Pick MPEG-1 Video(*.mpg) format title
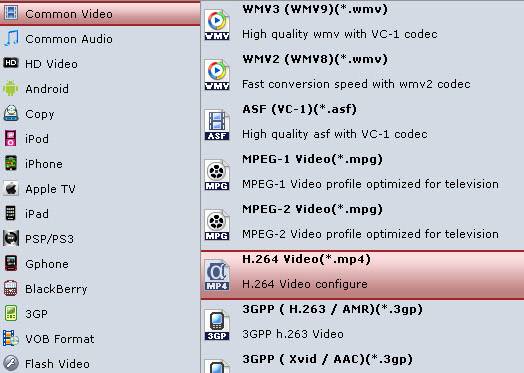Screen dimensions: 524x373 pos(312,159)
